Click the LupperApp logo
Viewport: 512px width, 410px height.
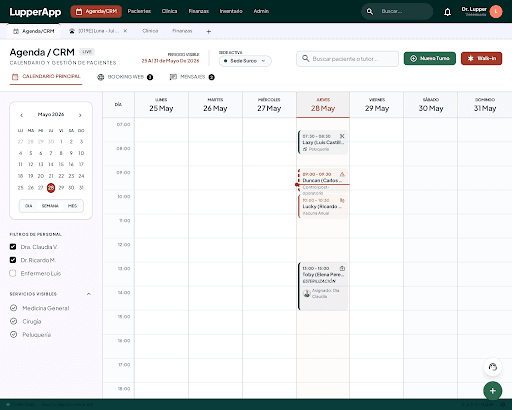pyautogui.click(x=35, y=12)
